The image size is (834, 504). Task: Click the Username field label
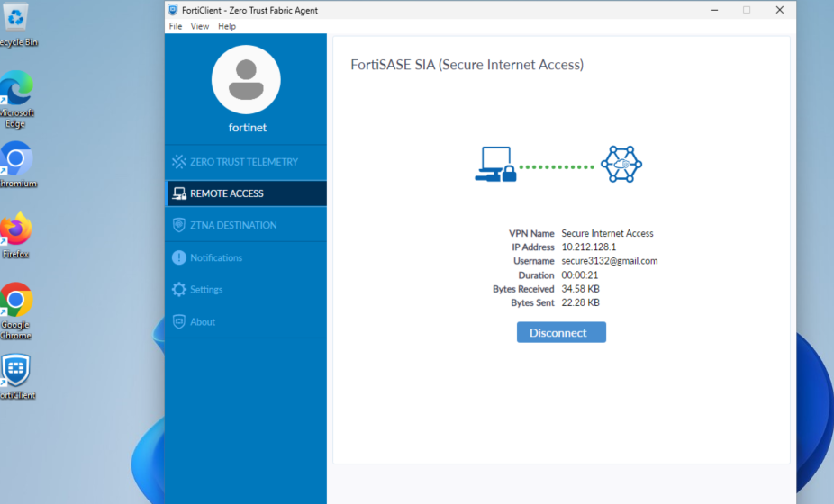[534, 261]
